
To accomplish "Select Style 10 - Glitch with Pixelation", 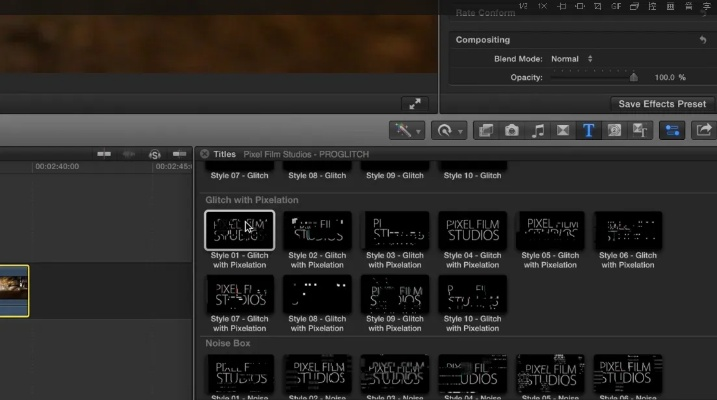I will point(472,294).
